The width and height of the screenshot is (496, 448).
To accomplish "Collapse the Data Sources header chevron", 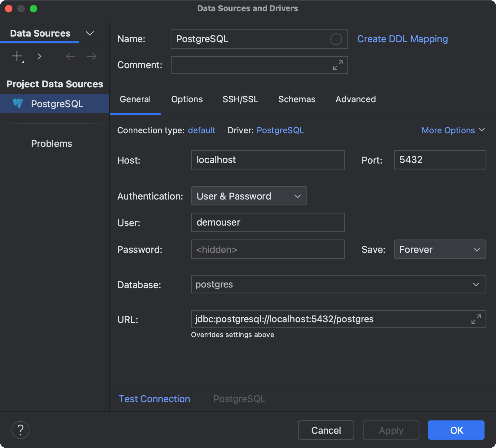I will [90, 33].
